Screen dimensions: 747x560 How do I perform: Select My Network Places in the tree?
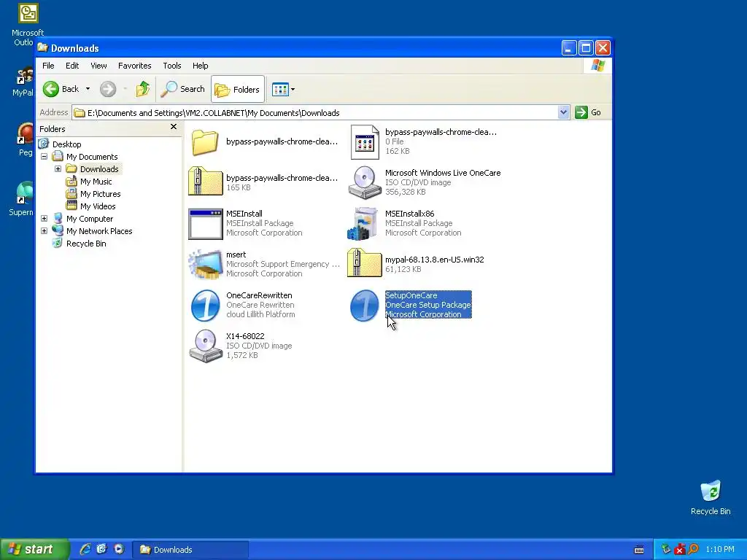click(99, 231)
